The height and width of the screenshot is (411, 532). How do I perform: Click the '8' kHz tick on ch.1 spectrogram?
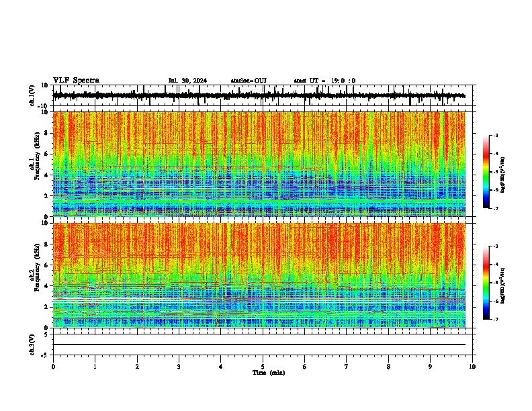coord(46,133)
